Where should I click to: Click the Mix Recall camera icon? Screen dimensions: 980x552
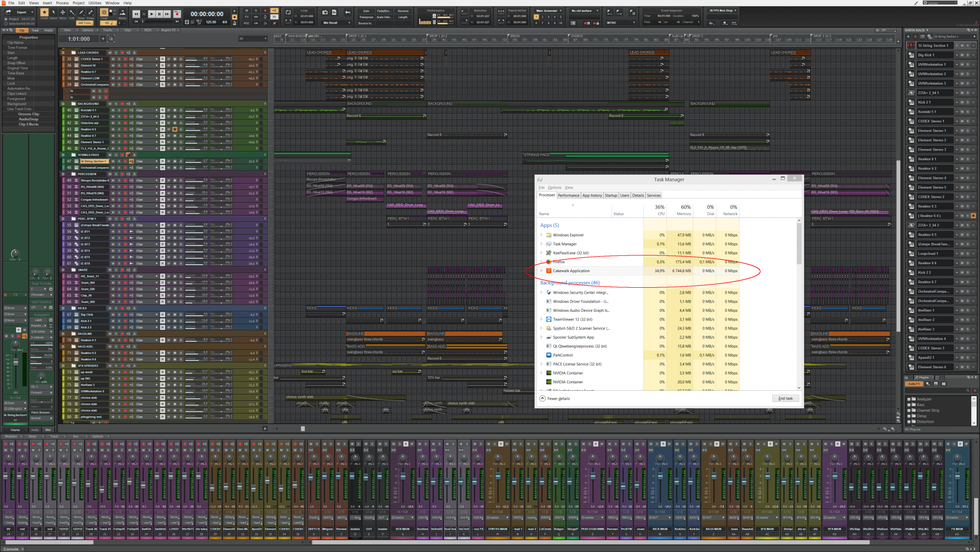tap(325, 12)
